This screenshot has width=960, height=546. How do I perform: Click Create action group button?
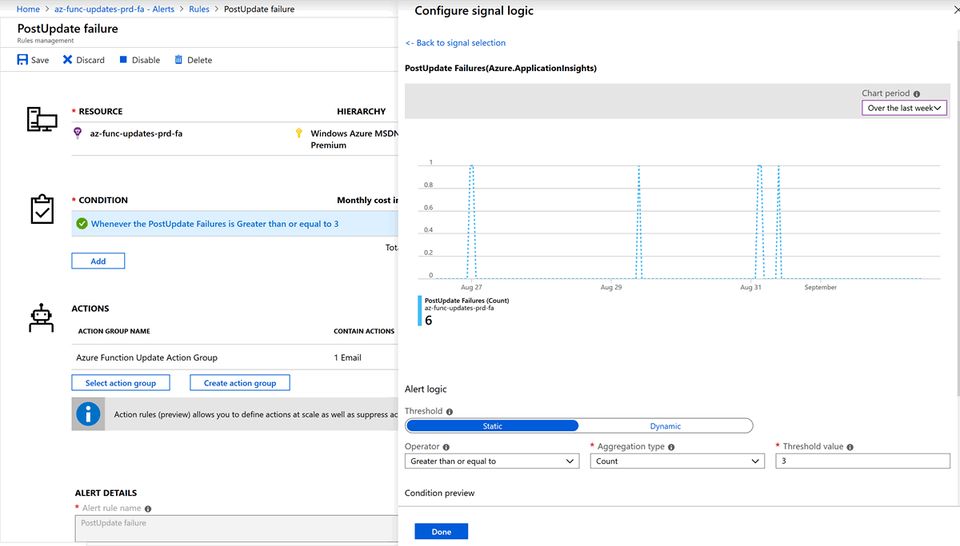[239, 383]
